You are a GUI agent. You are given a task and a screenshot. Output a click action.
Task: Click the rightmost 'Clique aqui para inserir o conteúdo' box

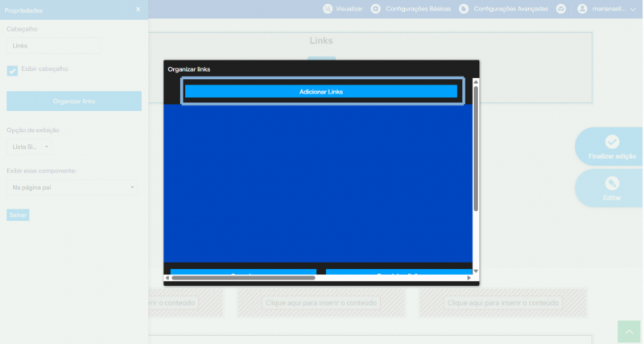(503, 303)
